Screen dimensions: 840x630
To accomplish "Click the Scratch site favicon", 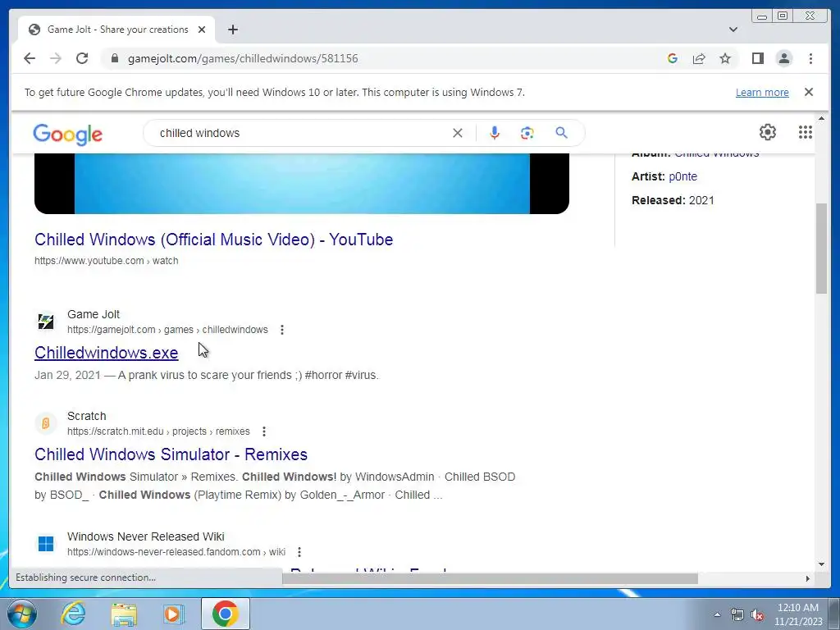I will pyautogui.click(x=46, y=423).
